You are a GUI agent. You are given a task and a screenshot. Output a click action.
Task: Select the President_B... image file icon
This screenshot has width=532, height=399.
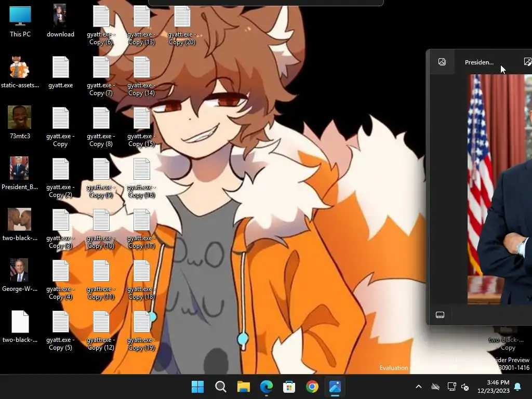point(20,174)
